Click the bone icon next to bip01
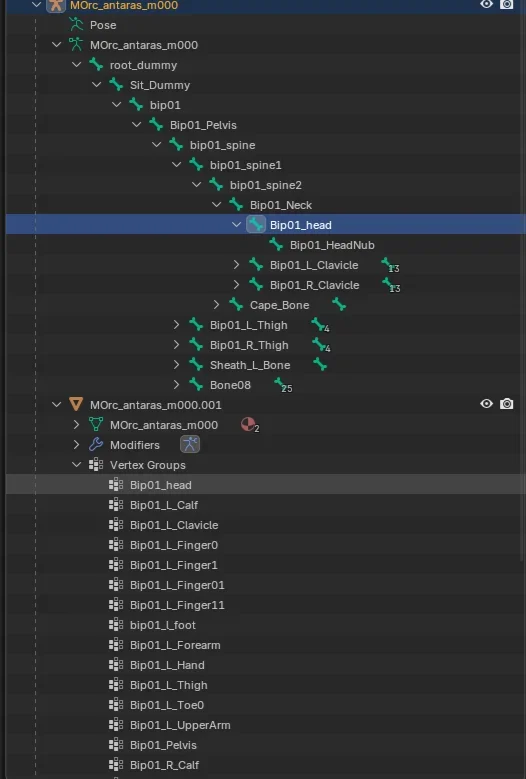Screen dimensions: 526x779 point(136,105)
